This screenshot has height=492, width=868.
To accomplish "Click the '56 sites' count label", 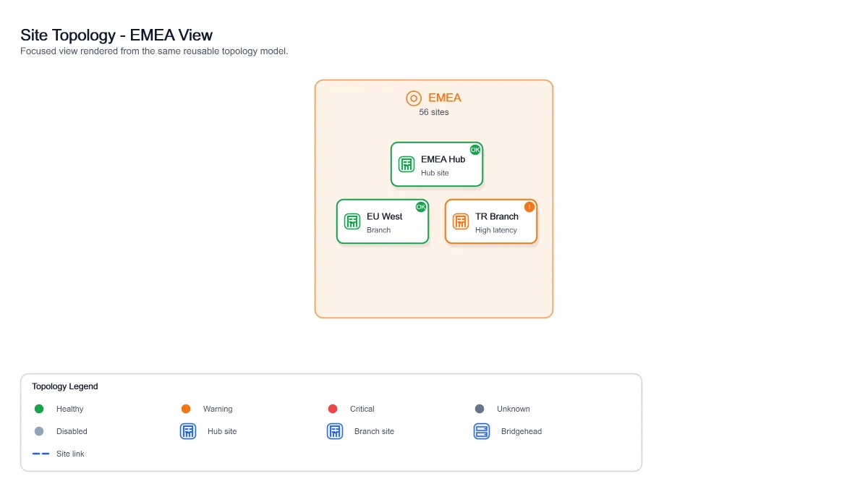I will tap(434, 112).
